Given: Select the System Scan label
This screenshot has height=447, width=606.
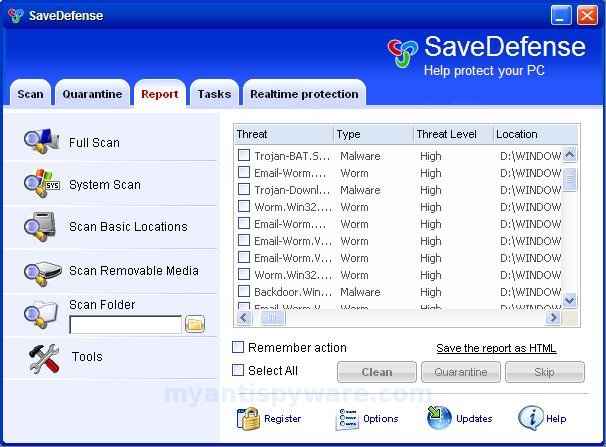Looking at the screenshot, I should [105, 185].
